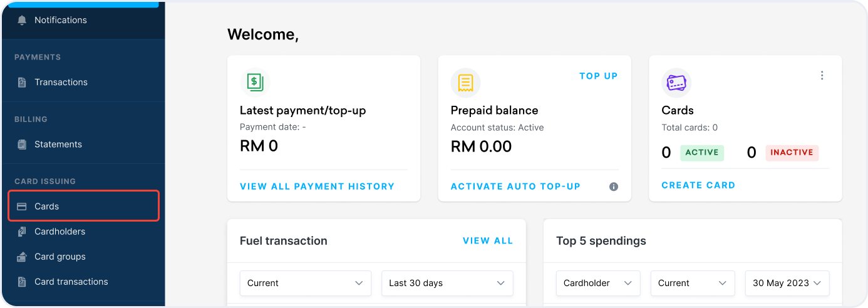Click the CREATE CARD link
This screenshot has height=308, width=868.
pyautogui.click(x=698, y=185)
